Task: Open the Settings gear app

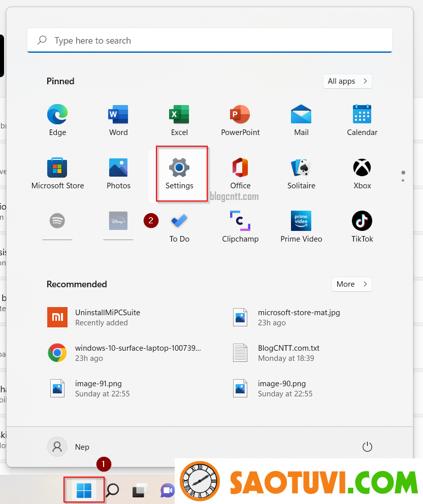Action: pos(179,174)
